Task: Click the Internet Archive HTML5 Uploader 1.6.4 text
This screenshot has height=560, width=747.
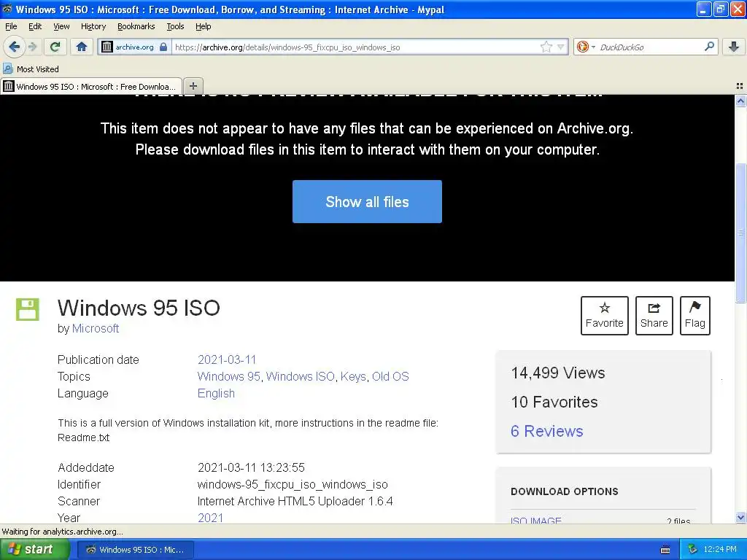Action: (x=295, y=501)
